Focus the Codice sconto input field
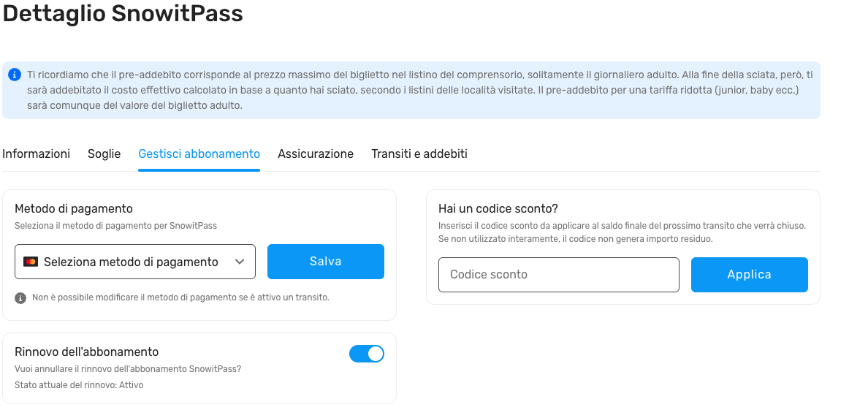The height and width of the screenshot is (410, 868). coord(559,275)
